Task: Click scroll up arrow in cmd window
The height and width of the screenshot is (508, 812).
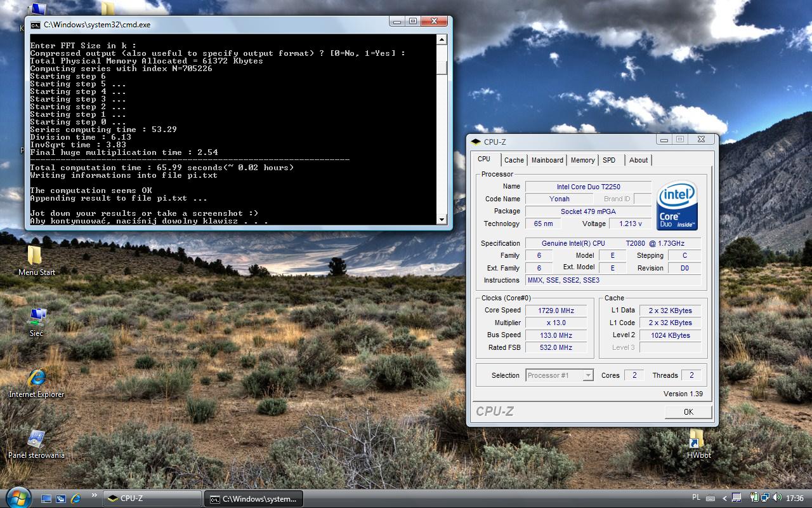Action: [442, 40]
